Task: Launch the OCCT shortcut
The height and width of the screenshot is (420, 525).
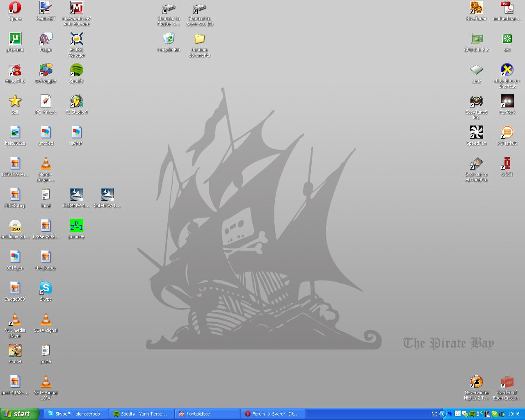Action: [x=507, y=167]
